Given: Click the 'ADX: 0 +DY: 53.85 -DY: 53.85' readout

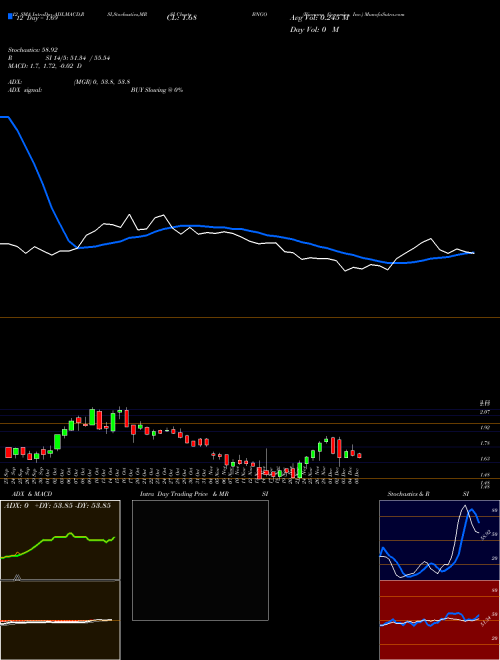Looking at the screenshot, I should [x=57, y=505].
